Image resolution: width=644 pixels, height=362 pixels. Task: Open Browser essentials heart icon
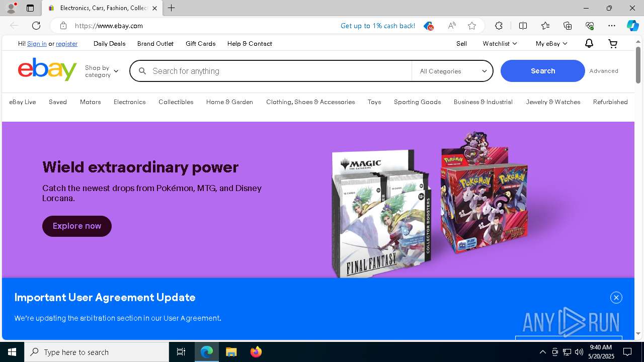[x=590, y=26]
